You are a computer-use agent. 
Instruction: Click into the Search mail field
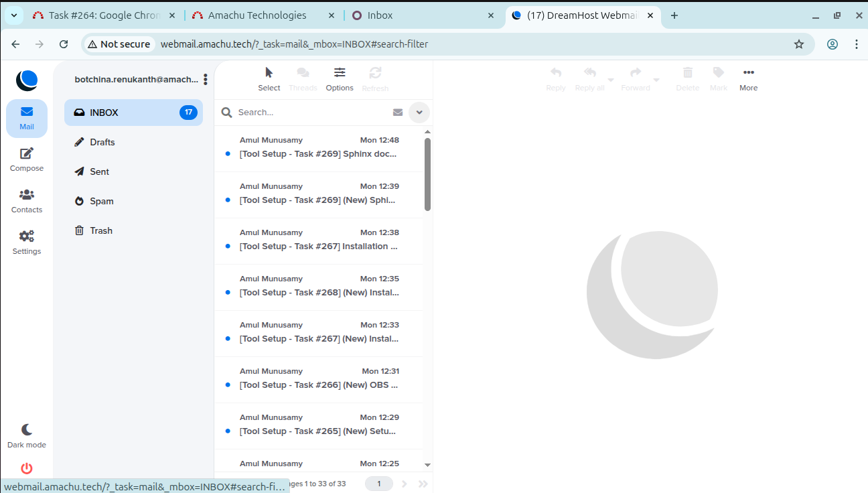pos(311,113)
